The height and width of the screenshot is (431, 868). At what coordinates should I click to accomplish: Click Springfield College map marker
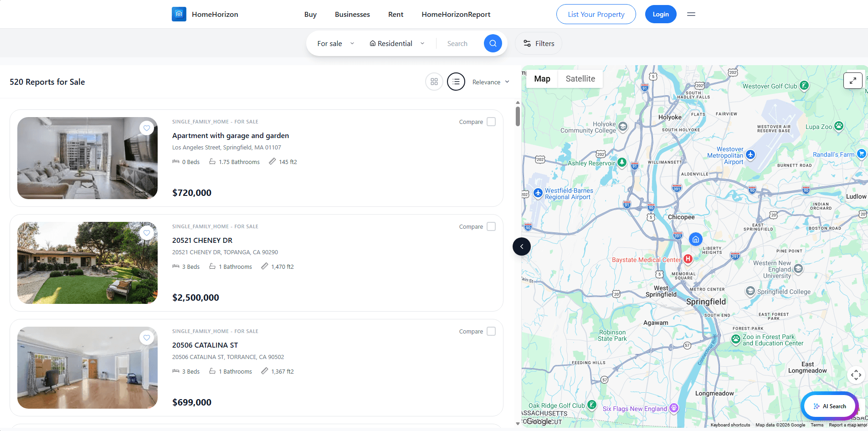(x=750, y=291)
